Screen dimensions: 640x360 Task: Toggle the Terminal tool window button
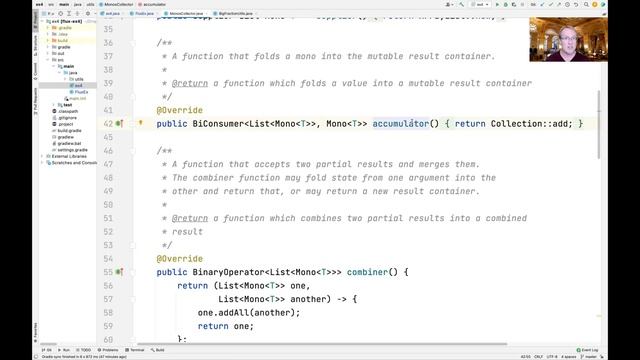[135, 350]
